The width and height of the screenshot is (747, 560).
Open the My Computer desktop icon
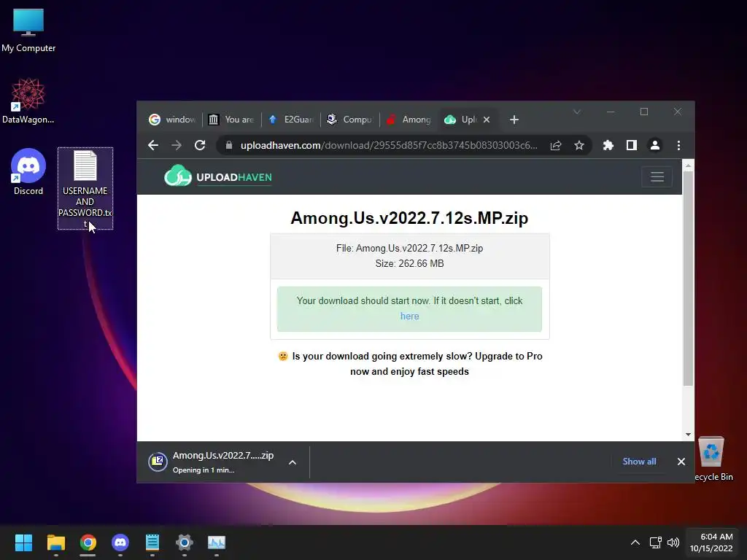28,31
